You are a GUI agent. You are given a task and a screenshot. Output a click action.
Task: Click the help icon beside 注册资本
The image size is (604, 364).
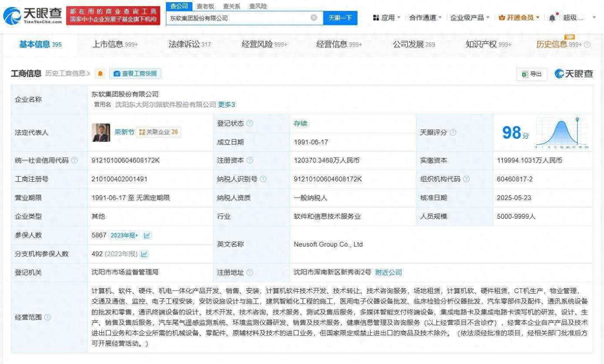(x=250, y=160)
